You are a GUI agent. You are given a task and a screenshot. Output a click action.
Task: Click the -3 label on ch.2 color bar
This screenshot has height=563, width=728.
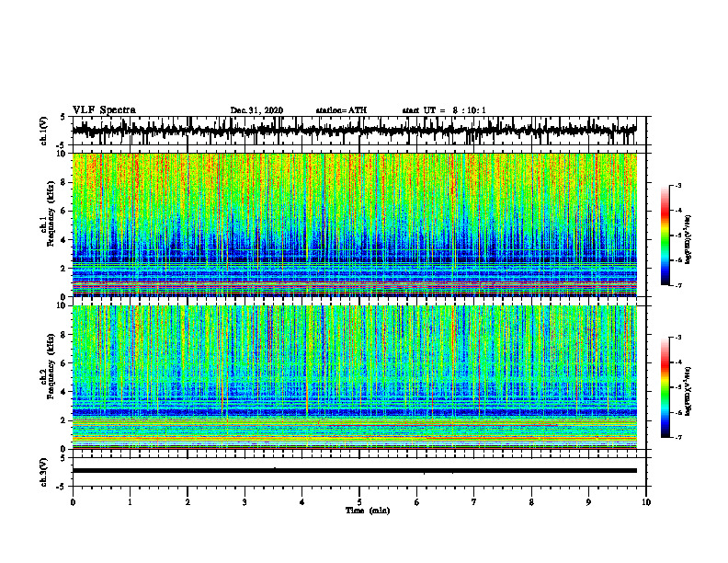pos(678,338)
